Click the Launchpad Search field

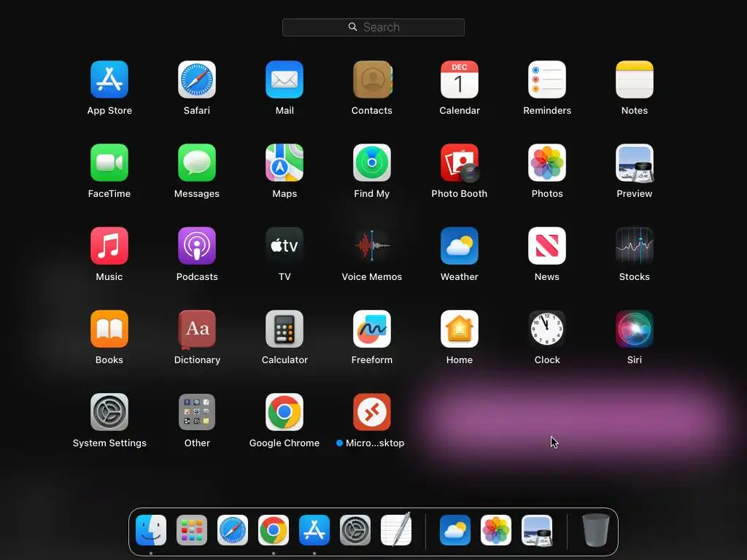(373, 27)
